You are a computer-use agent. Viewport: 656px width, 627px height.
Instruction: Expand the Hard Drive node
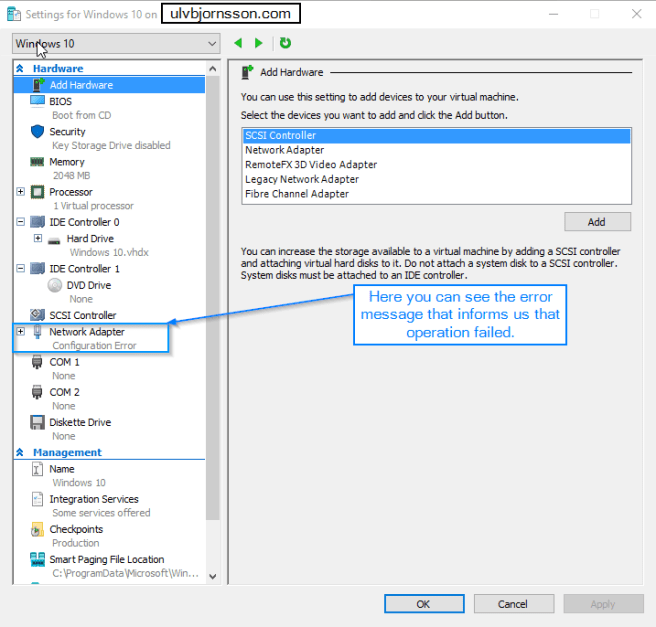point(38,238)
